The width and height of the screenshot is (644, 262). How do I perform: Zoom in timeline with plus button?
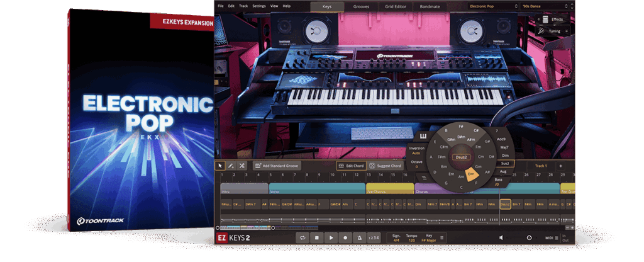572,227
